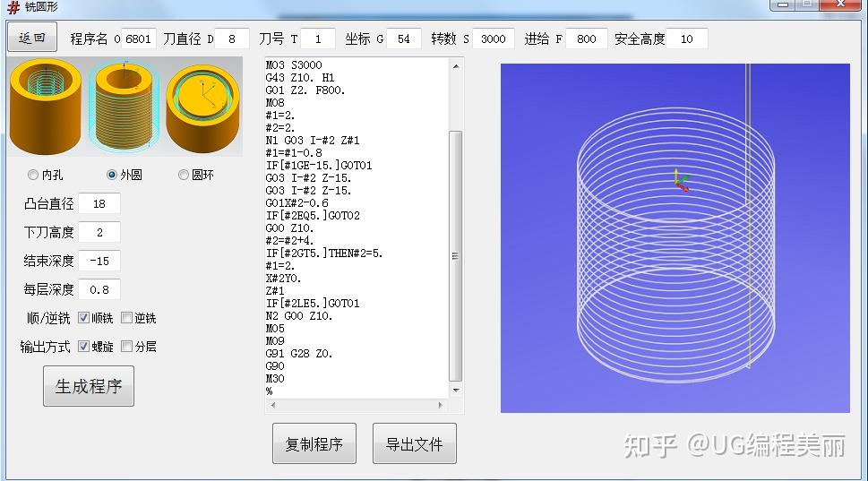Choose the 外圆 radio option
The image size is (868, 481).
pos(112,175)
